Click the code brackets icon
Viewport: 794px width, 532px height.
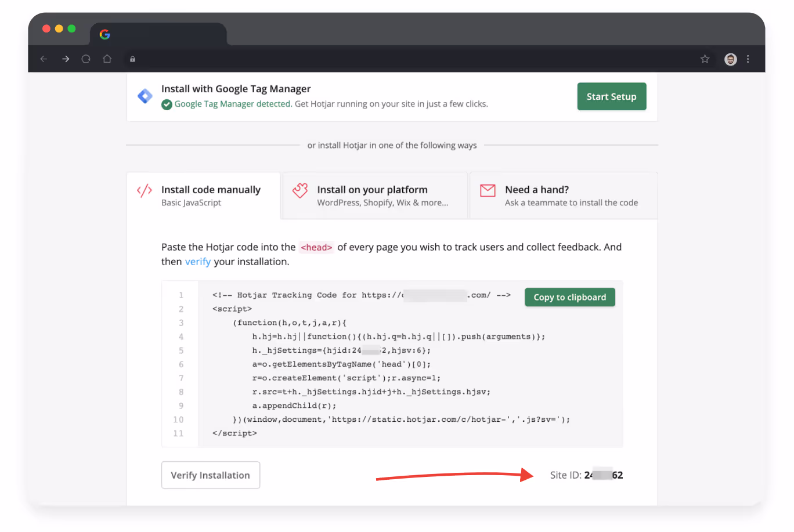pos(145,190)
